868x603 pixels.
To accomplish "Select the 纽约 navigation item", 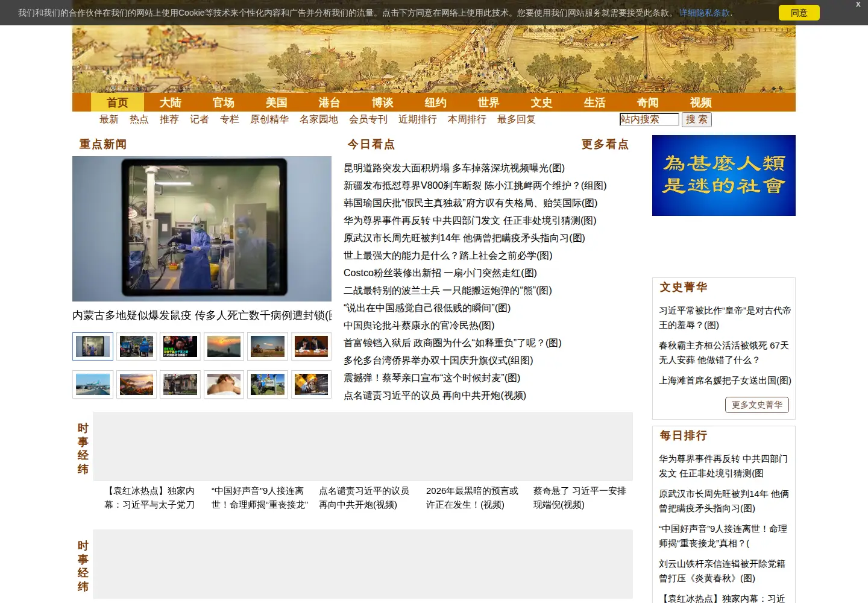I will (436, 103).
